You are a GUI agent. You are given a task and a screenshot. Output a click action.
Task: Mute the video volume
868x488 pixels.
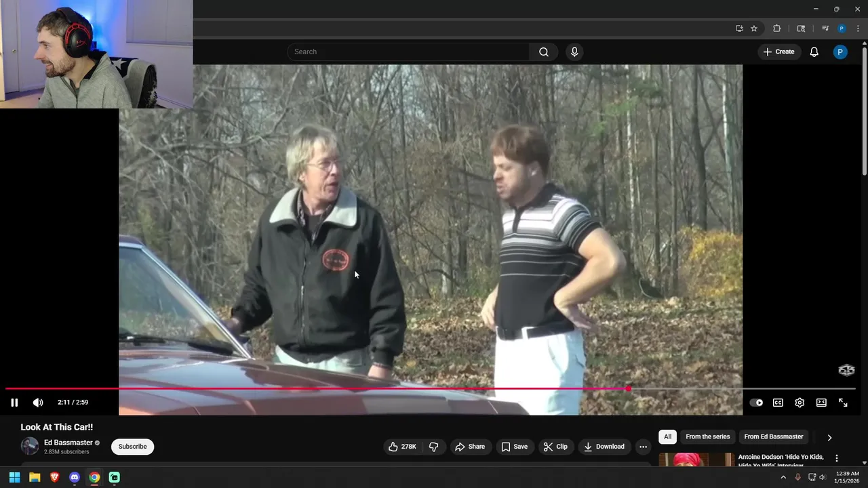click(38, 403)
